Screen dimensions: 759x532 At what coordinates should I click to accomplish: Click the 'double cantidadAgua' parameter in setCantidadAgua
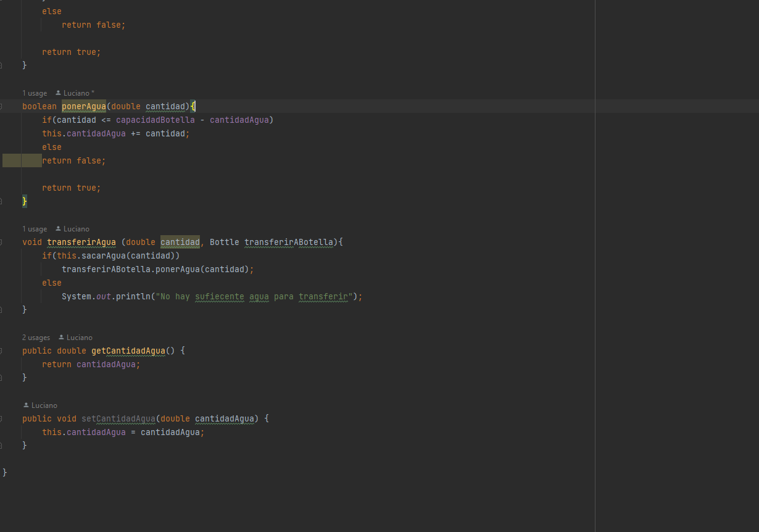click(207, 418)
